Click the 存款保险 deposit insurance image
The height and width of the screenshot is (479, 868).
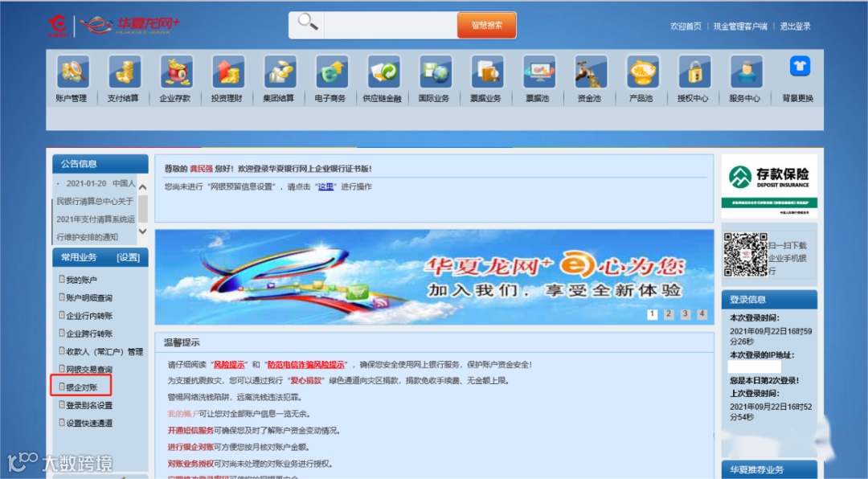pos(769,186)
